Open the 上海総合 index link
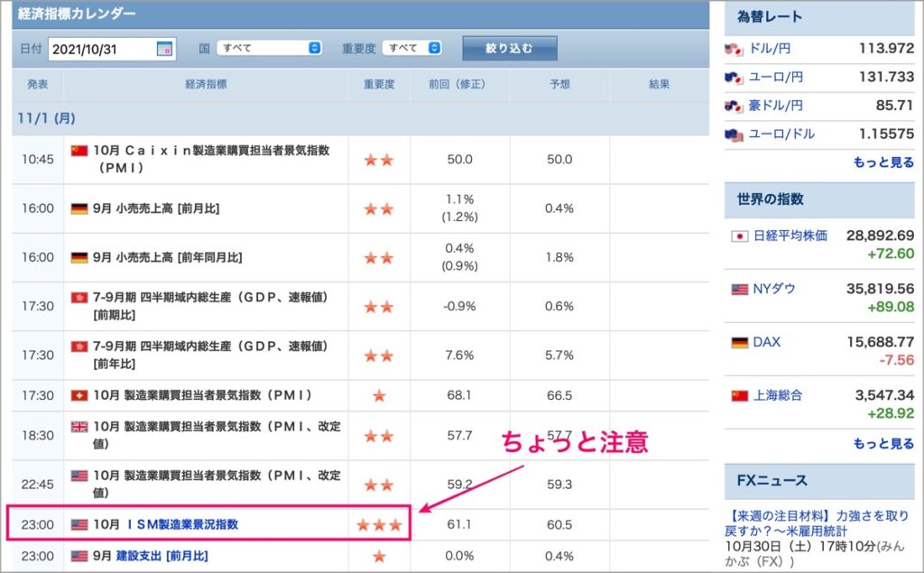 (778, 395)
